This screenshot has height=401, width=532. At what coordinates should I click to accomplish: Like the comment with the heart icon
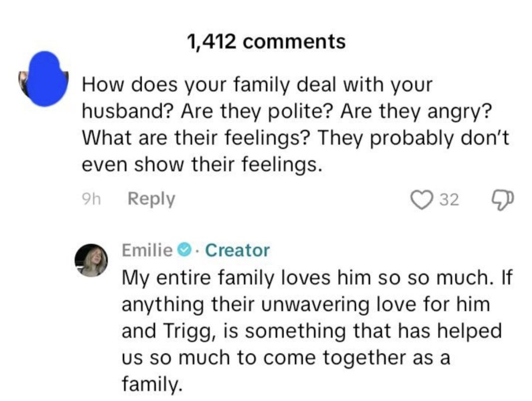pyautogui.click(x=421, y=200)
